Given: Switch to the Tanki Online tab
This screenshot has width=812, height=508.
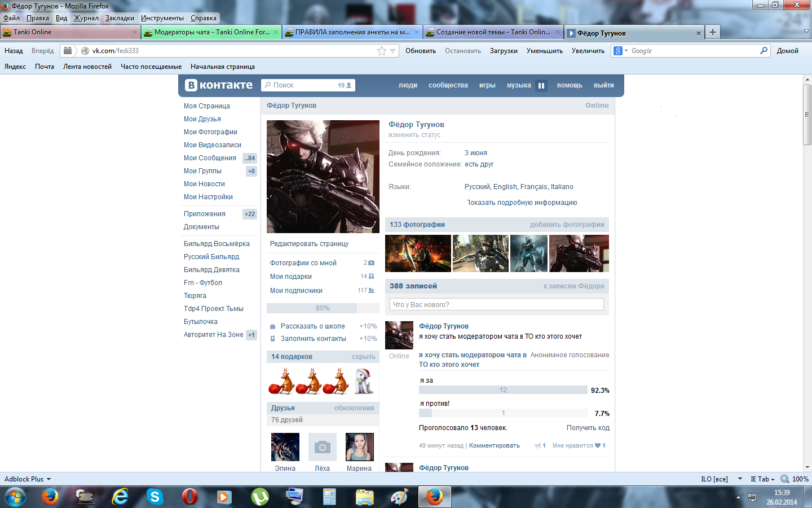Looking at the screenshot, I should point(70,32).
